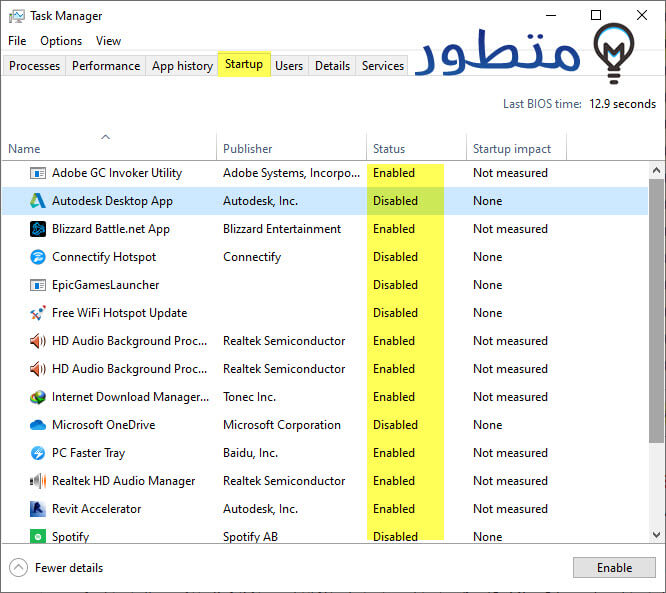
Task: Click the Internet Download Manager icon
Action: tap(38, 397)
